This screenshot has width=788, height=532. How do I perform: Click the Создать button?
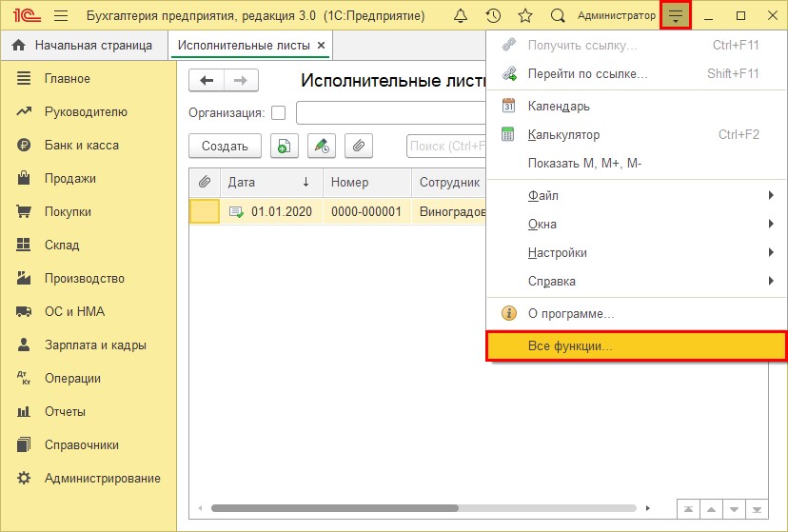coord(225,146)
